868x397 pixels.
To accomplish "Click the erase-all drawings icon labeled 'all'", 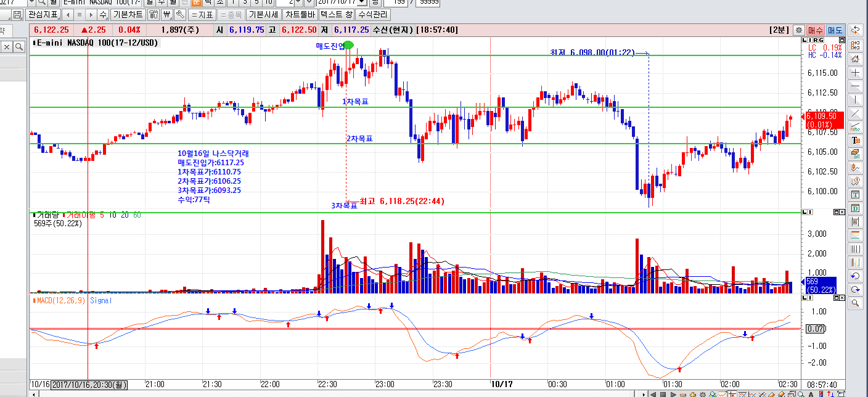I will click(855, 153).
